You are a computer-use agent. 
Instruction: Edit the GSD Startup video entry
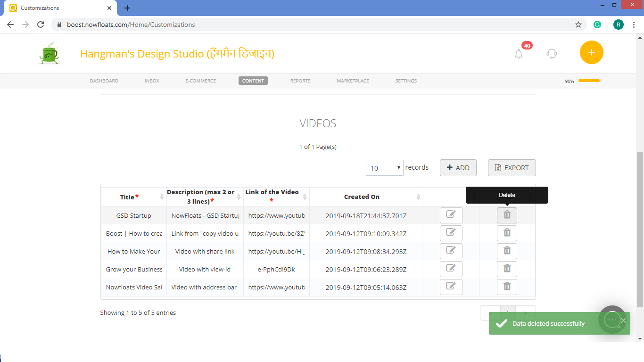click(x=451, y=214)
